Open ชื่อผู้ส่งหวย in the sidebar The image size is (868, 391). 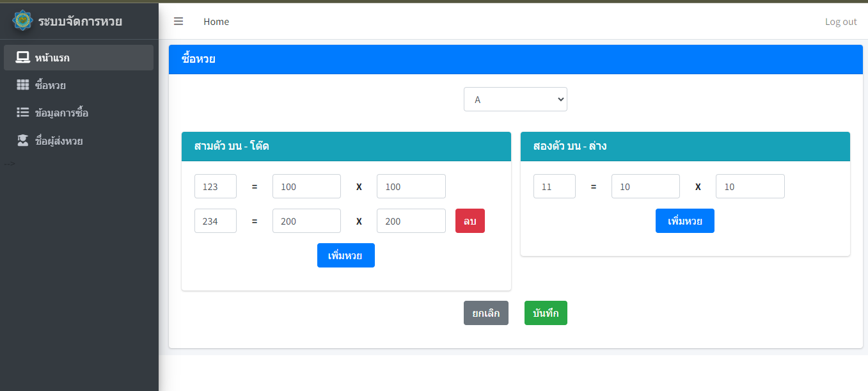coord(59,141)
